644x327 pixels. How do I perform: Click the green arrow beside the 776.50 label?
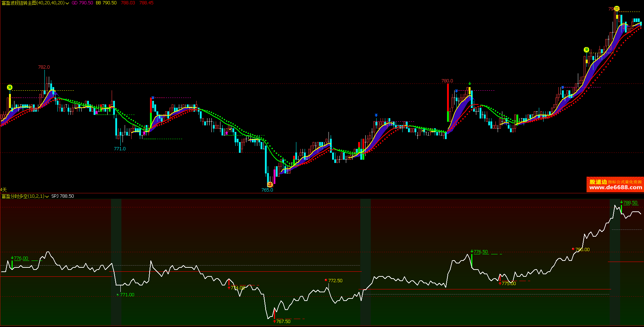472,251
